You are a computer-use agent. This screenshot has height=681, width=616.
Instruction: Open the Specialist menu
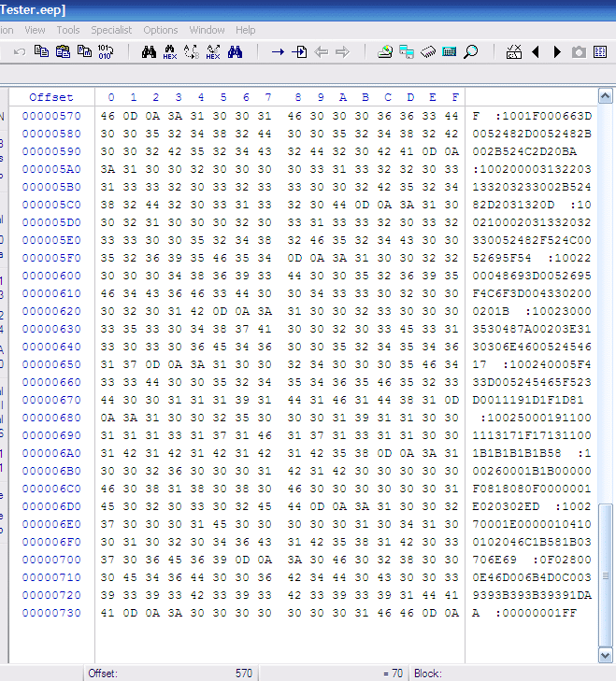point(111,30)
